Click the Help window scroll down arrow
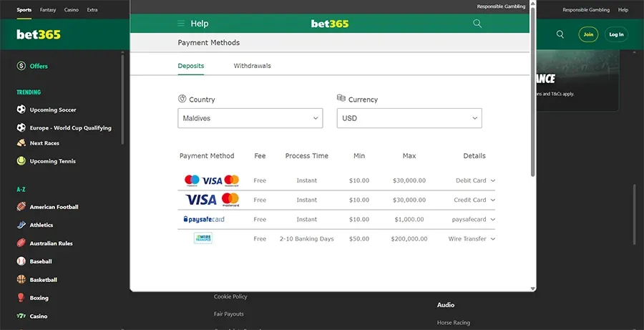 [532, 289]
